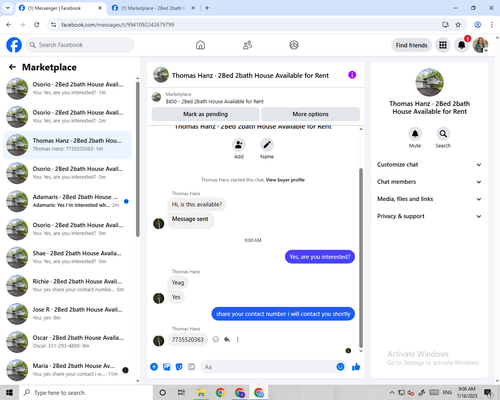Open the account profile picture menu

pyautogui.click(x=480, y=45)
